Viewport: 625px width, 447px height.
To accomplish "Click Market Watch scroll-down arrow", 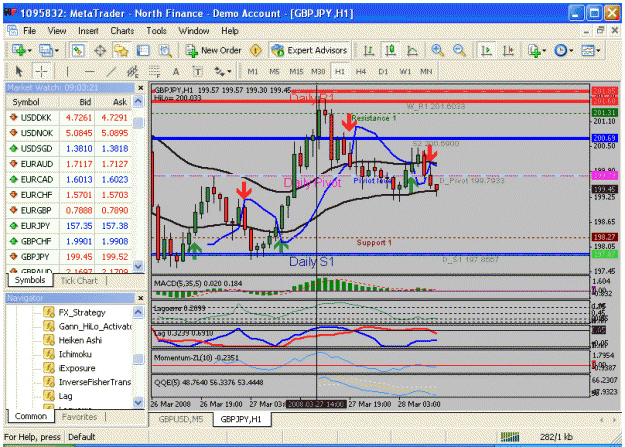I will point(138,266).
